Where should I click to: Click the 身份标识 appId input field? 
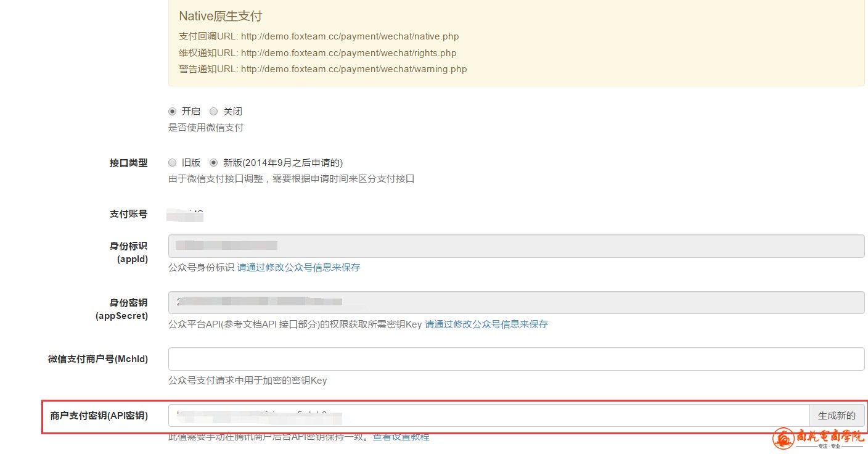(515, 246)
